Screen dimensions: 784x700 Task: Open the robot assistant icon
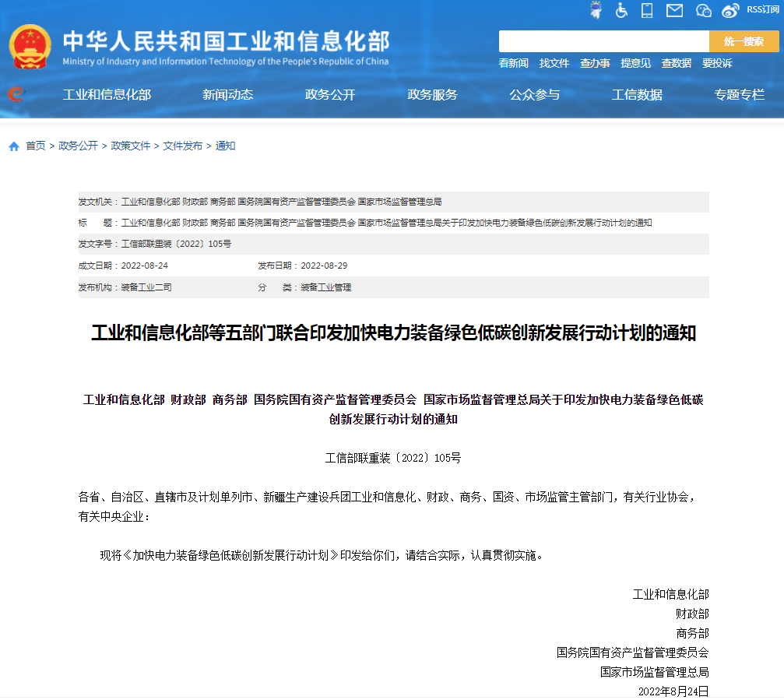(x=596, y=10)
